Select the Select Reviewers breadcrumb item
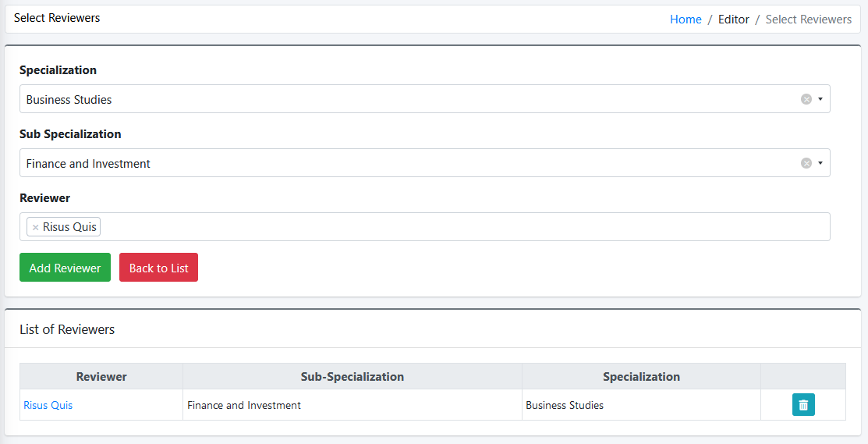The image size is (868, 444). tap(808, 20)
